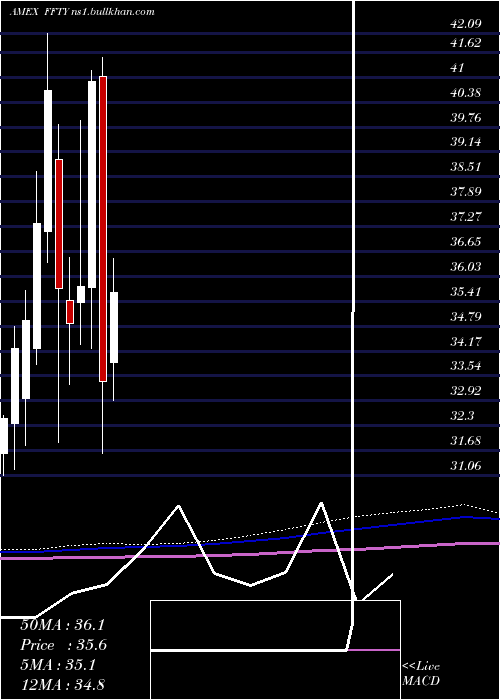Click the 31.68 price axis label

click(x=466, y=441)
